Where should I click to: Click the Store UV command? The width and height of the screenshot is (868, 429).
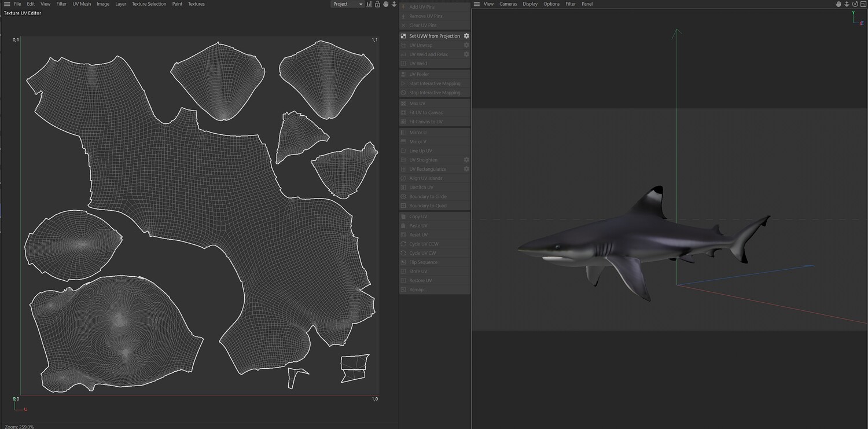coord(435,272)
